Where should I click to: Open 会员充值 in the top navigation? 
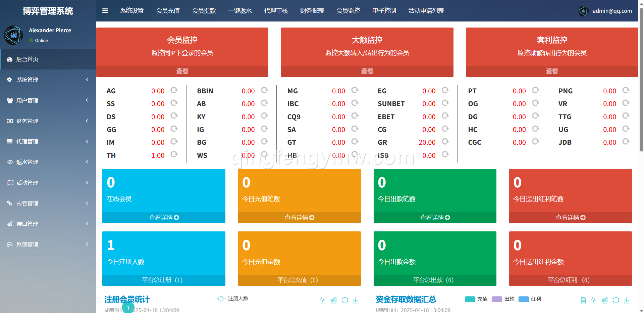[168, 11]
